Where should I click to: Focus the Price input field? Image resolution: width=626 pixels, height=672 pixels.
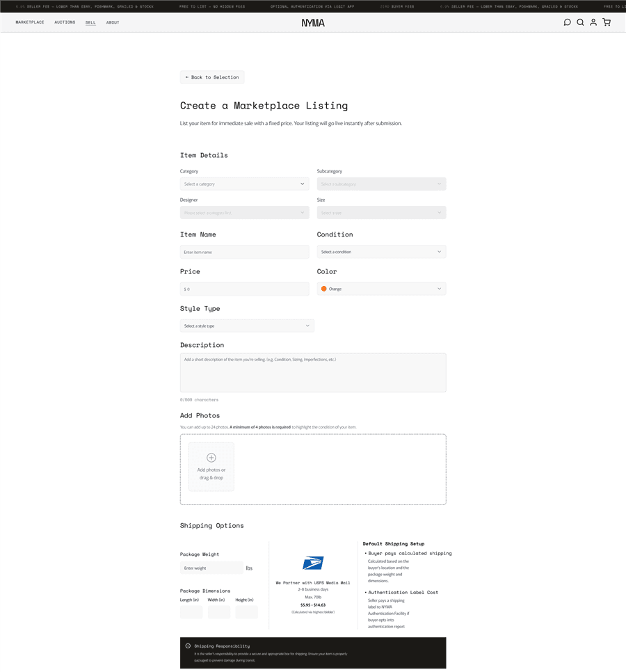244,289
